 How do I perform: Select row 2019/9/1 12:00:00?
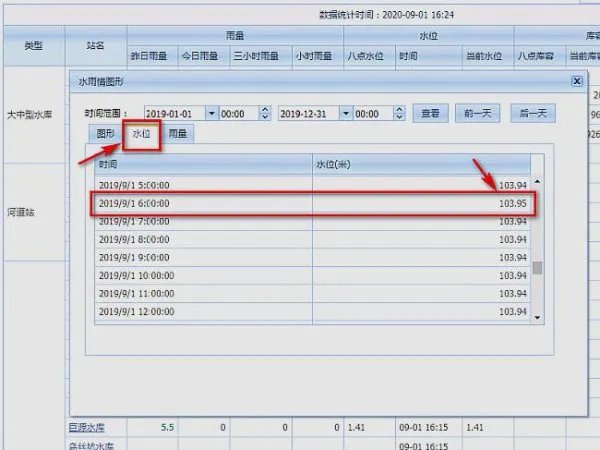click(x=312, y=311)
